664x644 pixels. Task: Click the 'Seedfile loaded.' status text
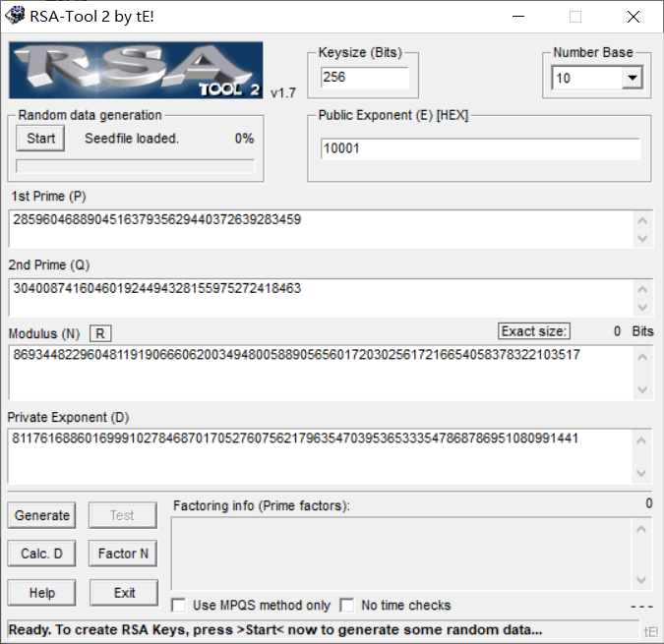pos(132,138)
